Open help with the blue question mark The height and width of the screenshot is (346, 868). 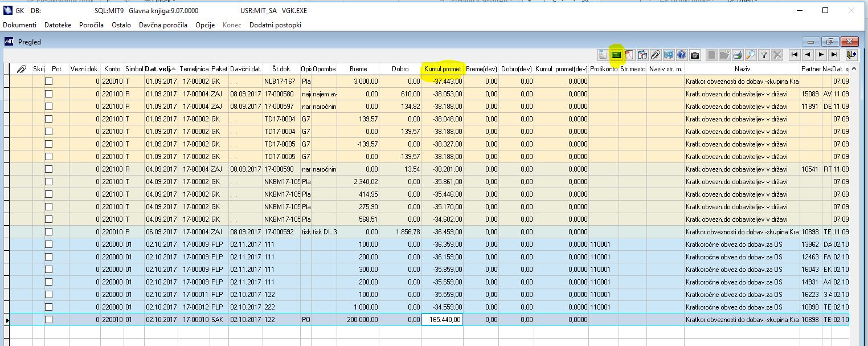(x=681, y=55)
